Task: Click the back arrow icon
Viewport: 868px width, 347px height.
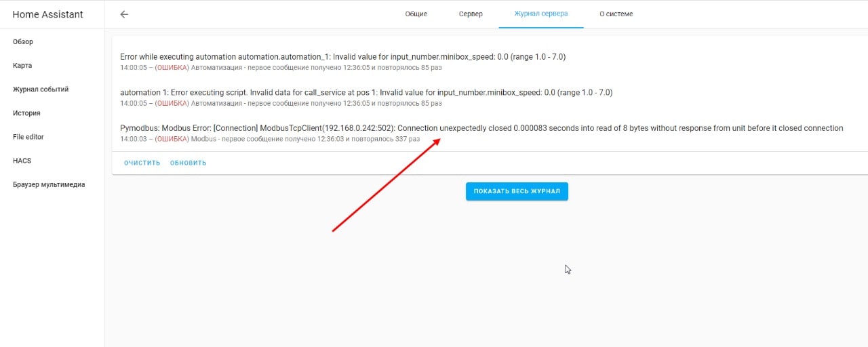Action: (124, 14)
